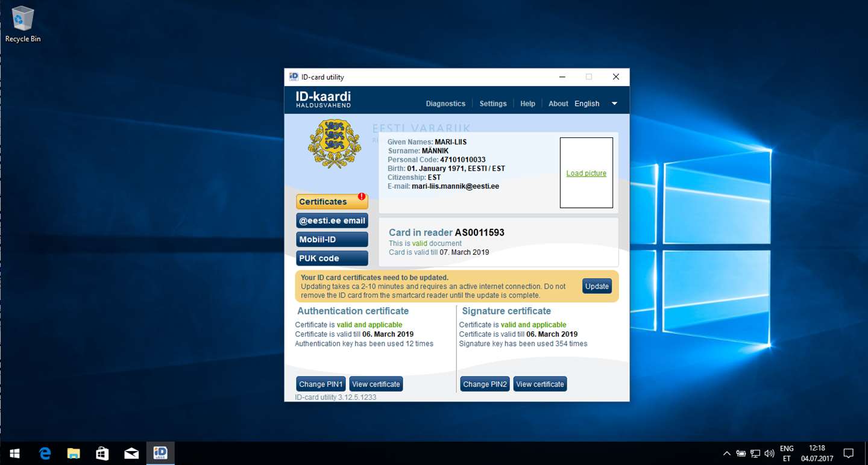Open the Mail app from taskbar
Image resolution: width=868 pixels, height=465 pixels.
point(131,453)
